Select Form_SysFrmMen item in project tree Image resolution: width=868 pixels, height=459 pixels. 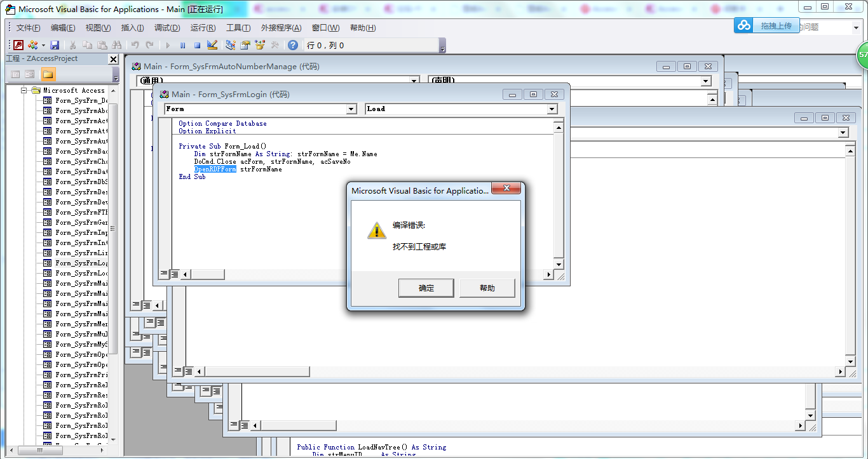coord(81,324)
